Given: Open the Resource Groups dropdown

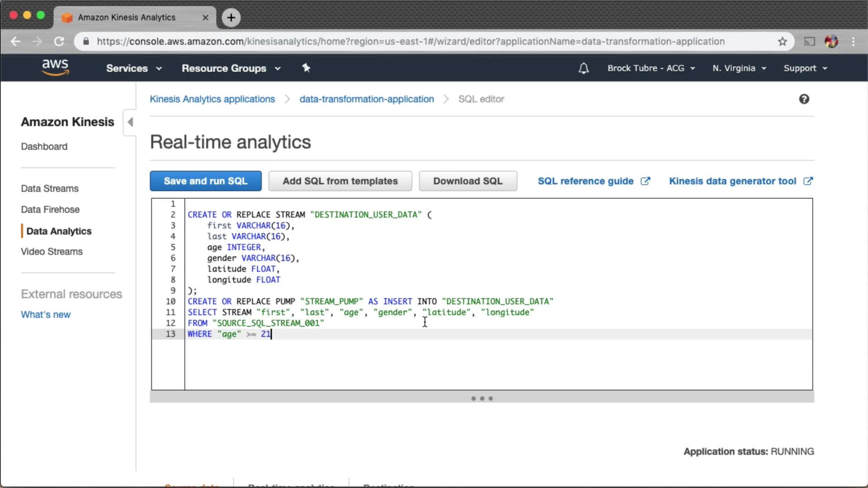Looking at the screenshot, I should 231,68.
